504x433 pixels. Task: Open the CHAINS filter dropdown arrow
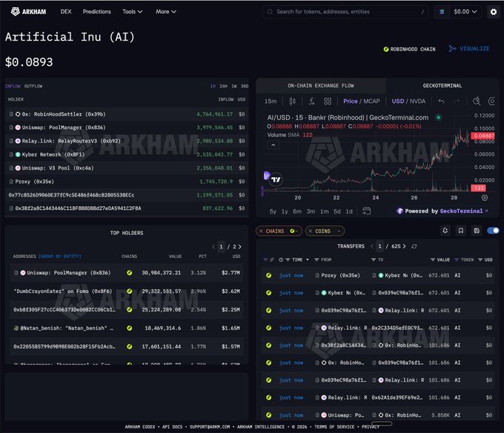point(296,231)
